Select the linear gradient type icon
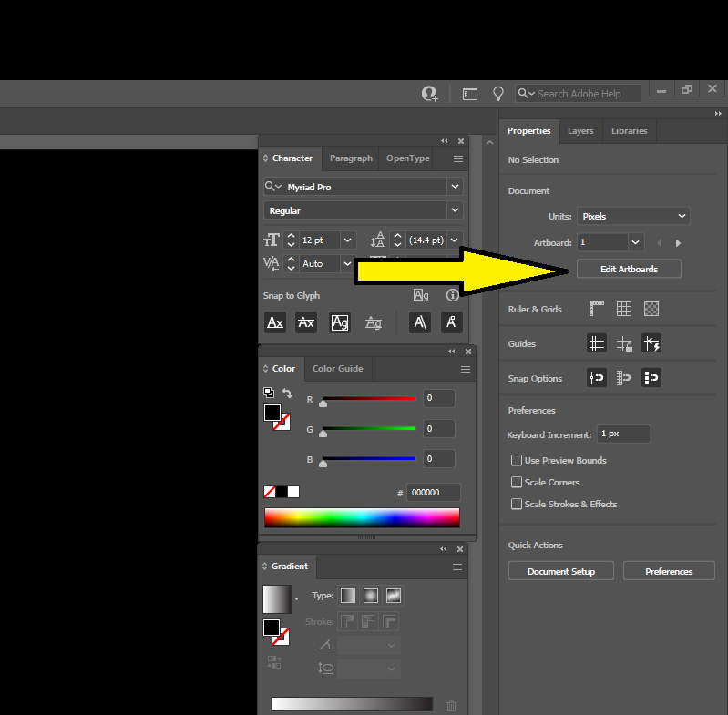 point(348,596)
